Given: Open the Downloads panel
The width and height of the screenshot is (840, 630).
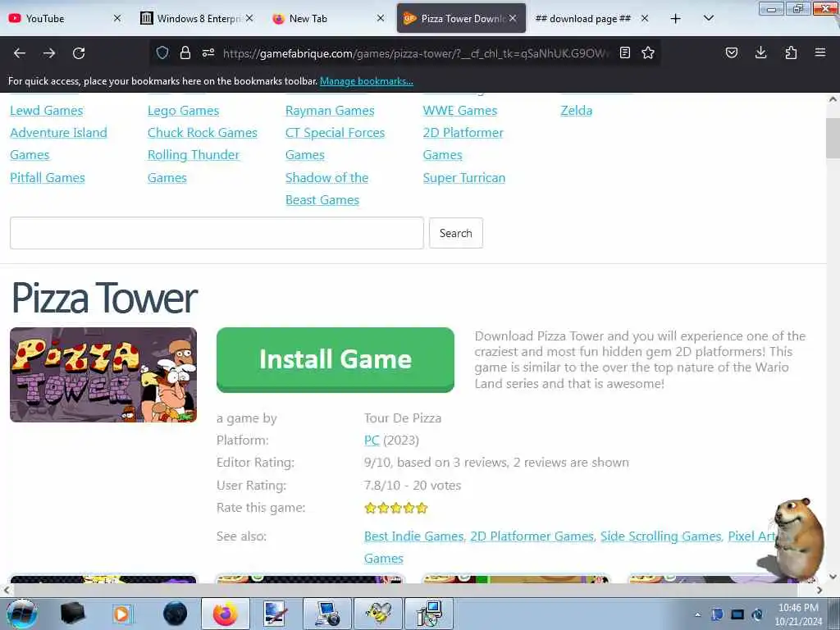Looking at the screenshot, I should pos(760,52).
